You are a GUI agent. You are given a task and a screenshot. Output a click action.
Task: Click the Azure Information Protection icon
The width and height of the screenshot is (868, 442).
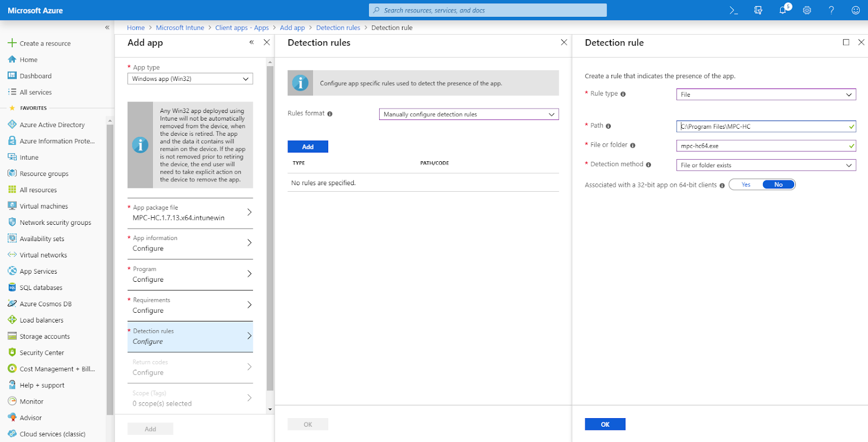[x=12, y=141]
